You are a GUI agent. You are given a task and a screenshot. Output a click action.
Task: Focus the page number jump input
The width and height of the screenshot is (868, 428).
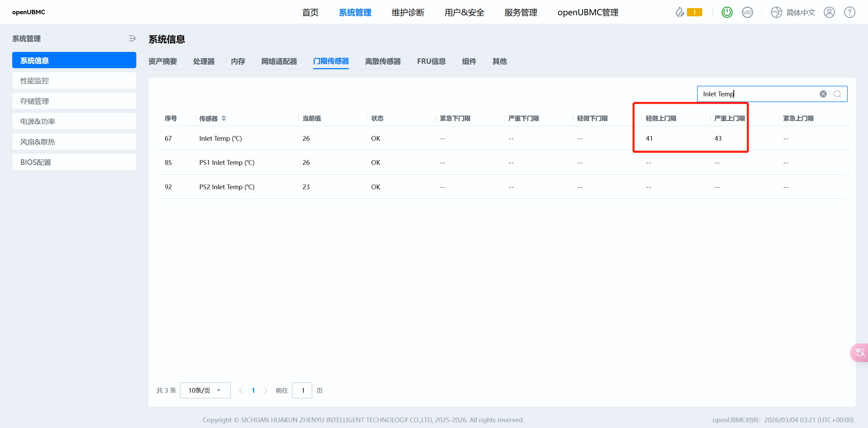[302, 390]
